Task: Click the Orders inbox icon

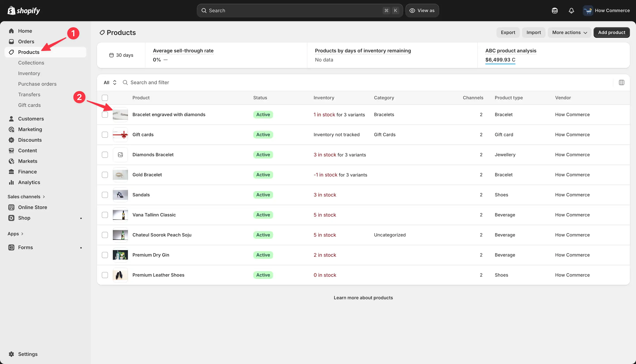Action: pos(11,41)
